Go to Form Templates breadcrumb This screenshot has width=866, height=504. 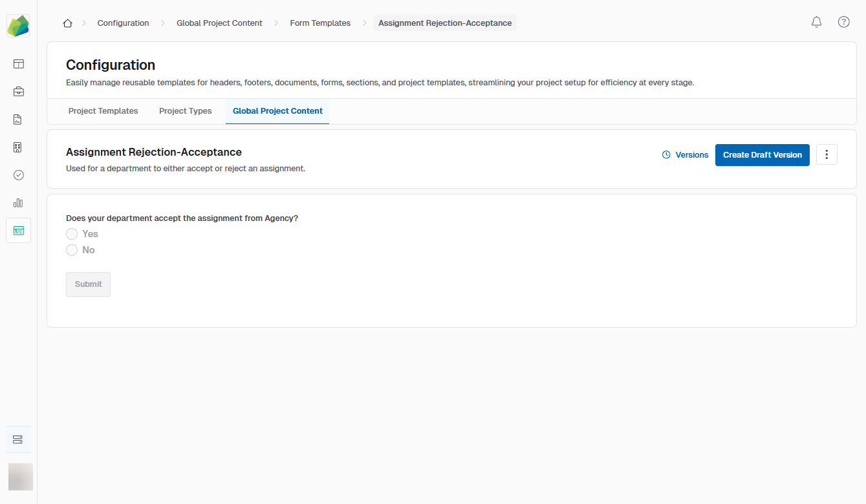click(320, 23)
